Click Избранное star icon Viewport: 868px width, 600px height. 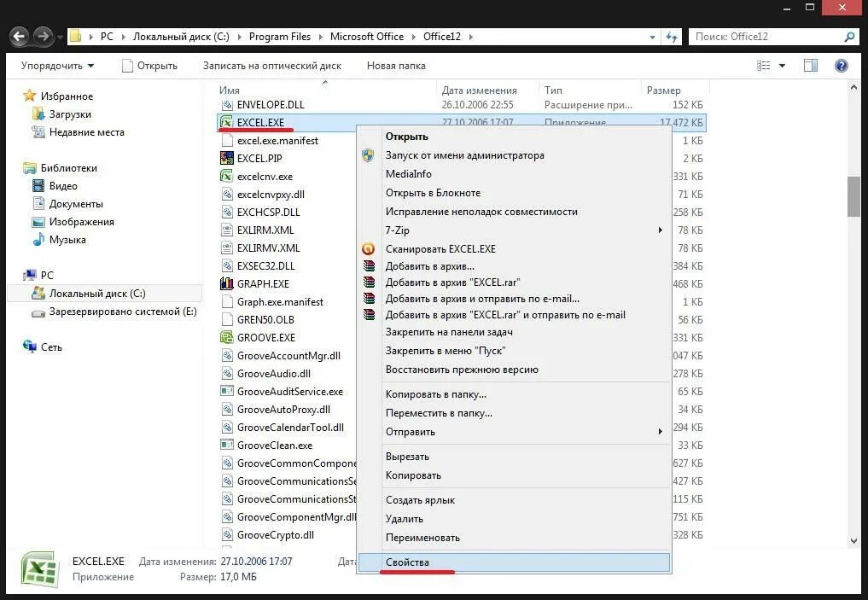29,96
